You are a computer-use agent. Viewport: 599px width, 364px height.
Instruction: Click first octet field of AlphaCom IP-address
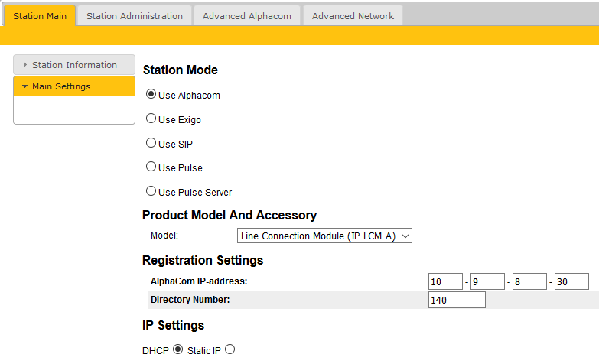445,281
